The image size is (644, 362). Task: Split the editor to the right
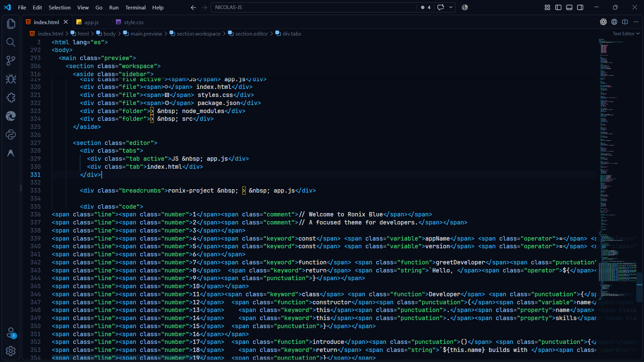point(625,22)
